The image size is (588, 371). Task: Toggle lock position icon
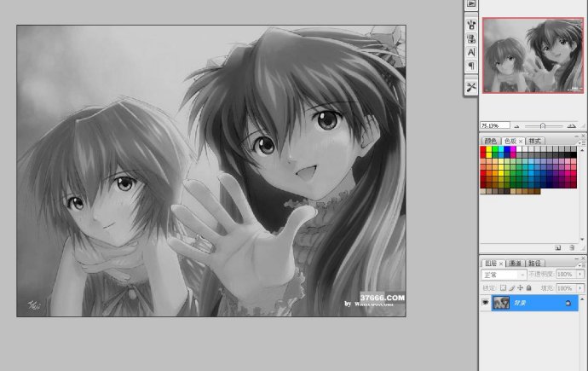(520, 287)
